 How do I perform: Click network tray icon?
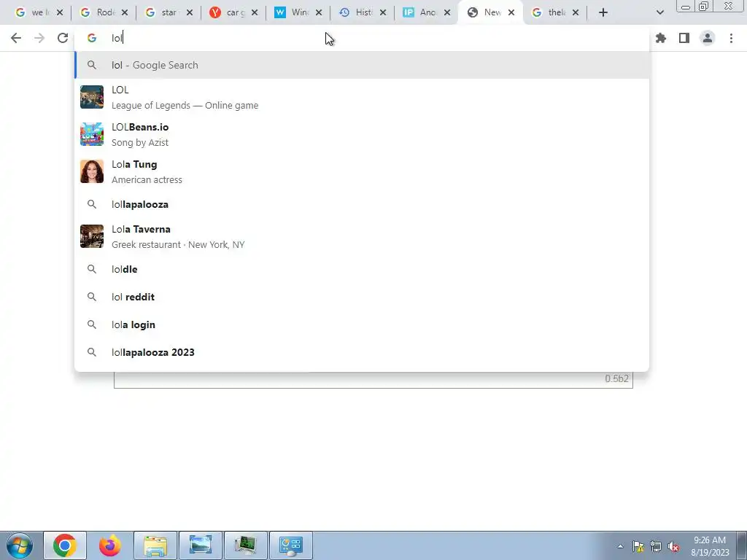click(x=656, y=546)
